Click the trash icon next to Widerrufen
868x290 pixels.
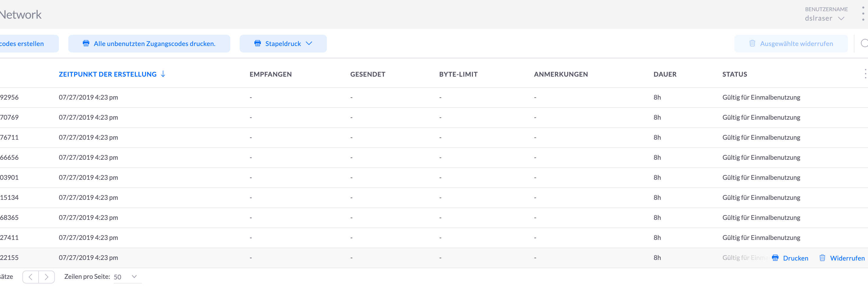[822, 258]
